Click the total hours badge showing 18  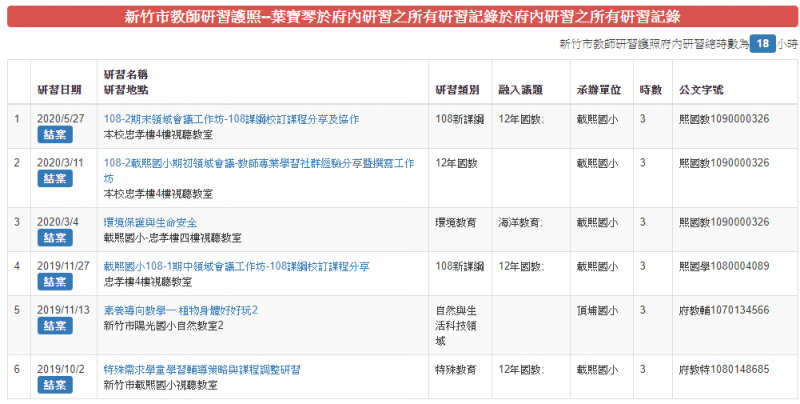pyautogui.click(x=762, y=44)
